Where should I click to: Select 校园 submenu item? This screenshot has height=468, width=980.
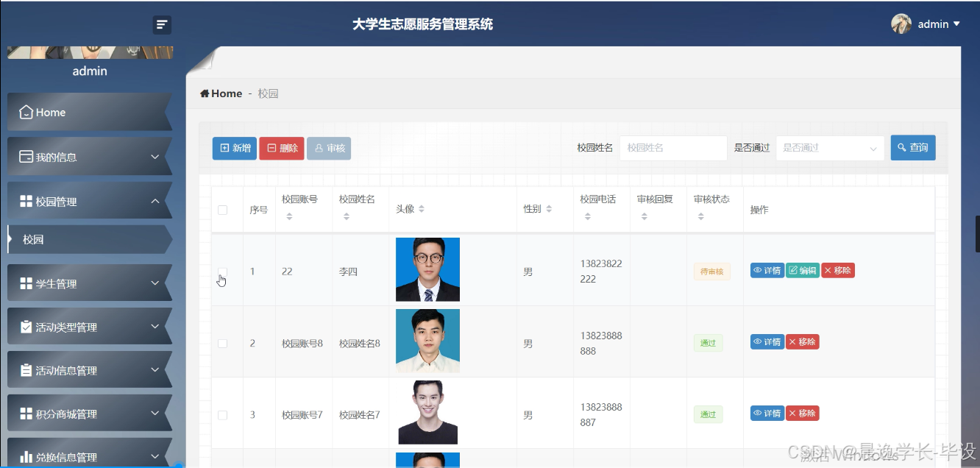(90, 240)
